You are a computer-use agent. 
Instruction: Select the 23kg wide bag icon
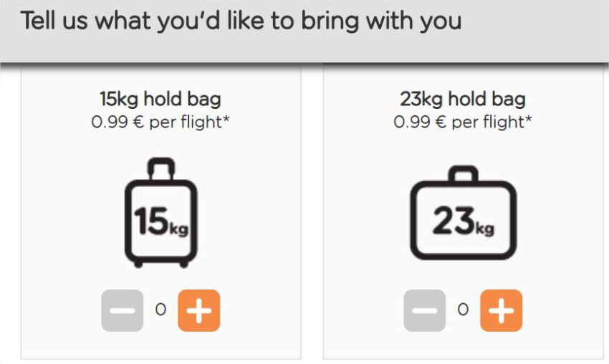coord(464,213)
